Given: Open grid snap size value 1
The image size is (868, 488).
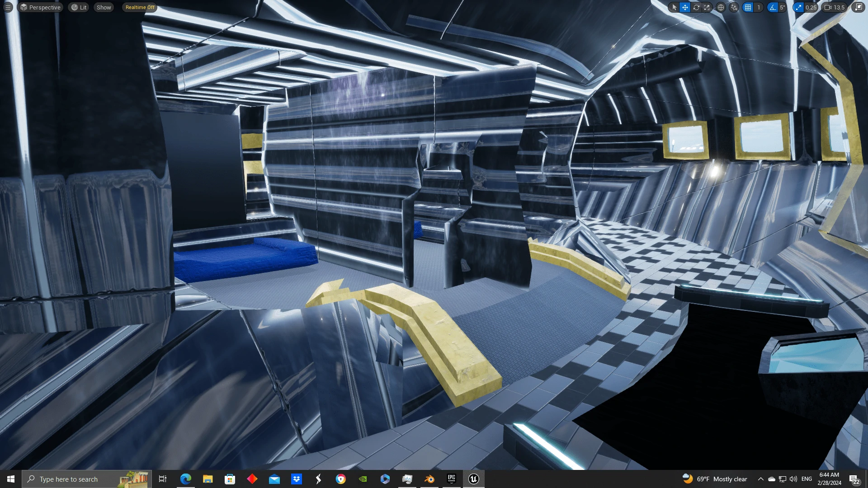Looking at the screenshot, I should (x=759, y=7).
